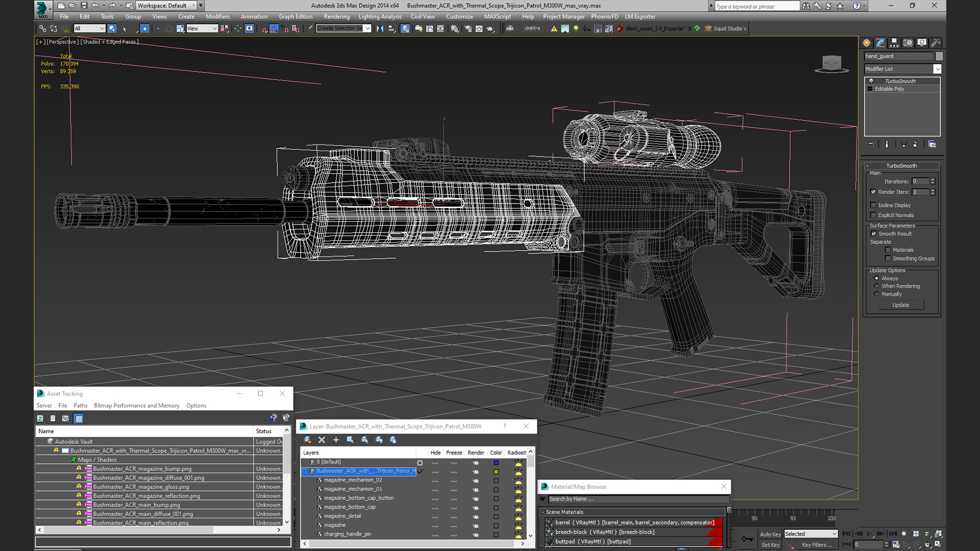The width and height of the screenshot is (980, 551).
Task: Click the Undo arrow icon
Action: pyautogui.click(x=95, y=6)
